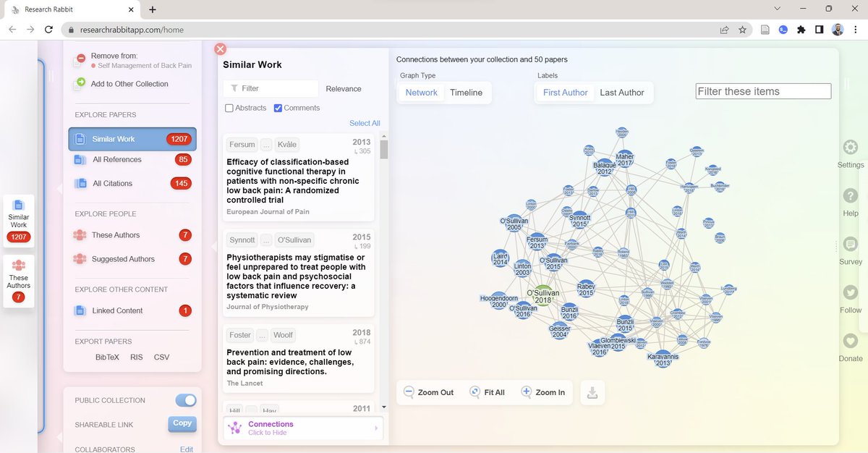This screenshot has width=868, height=453.
Task: Click the These Authors side tab
Action: click(x=19, y=281)
